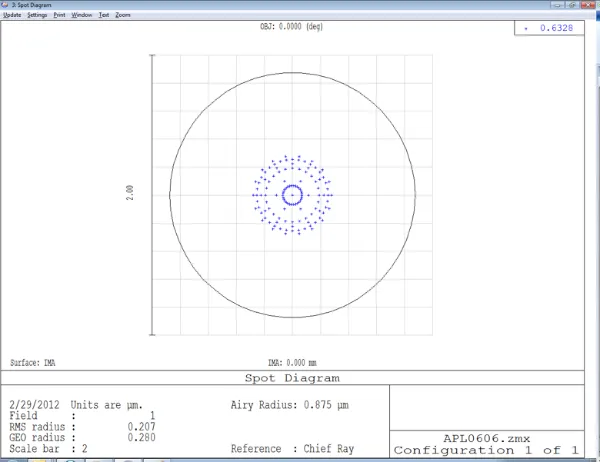The height and width of the screenshot is (462, 600).
Task: Open the Update menu
Action: tap(12, 16)
